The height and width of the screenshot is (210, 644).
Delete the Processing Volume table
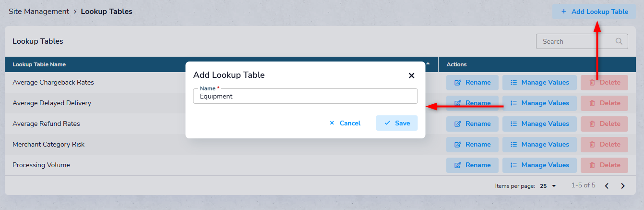[604, 165]
